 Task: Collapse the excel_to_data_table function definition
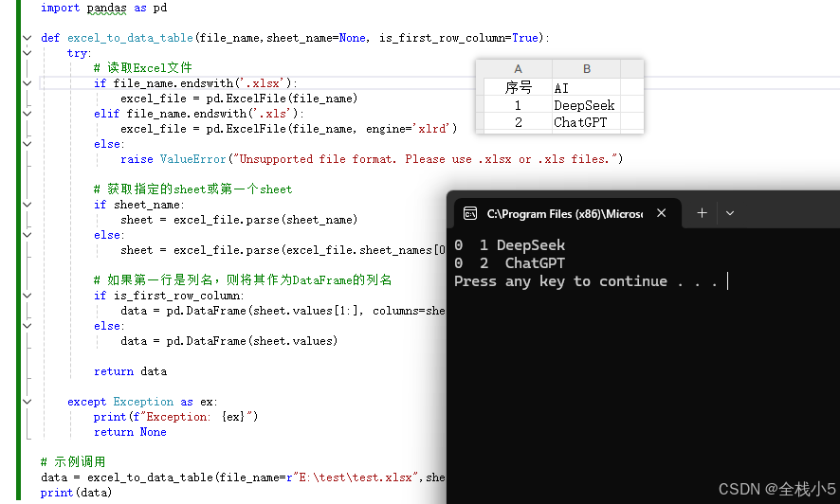click(x=27, y=38)
